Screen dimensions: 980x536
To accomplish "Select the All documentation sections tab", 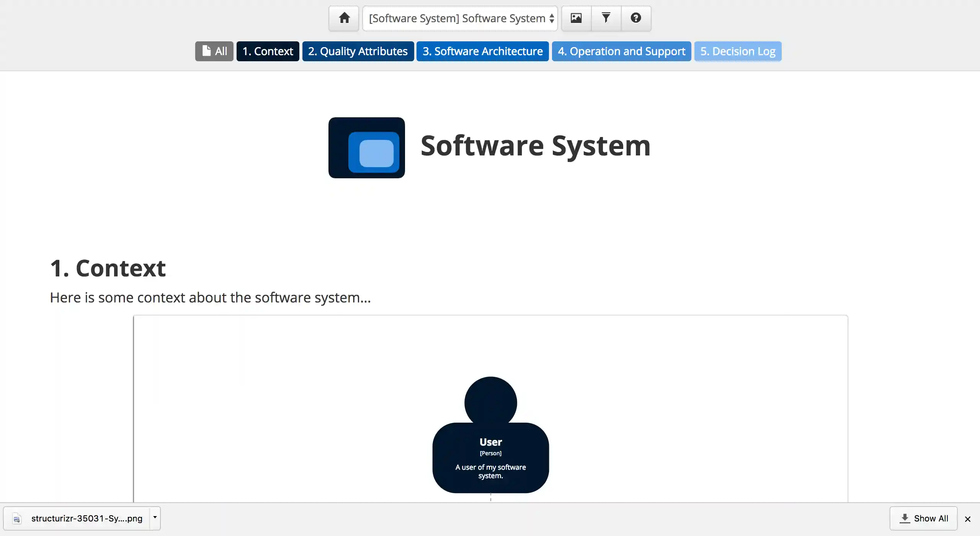I will click(214, 51).
